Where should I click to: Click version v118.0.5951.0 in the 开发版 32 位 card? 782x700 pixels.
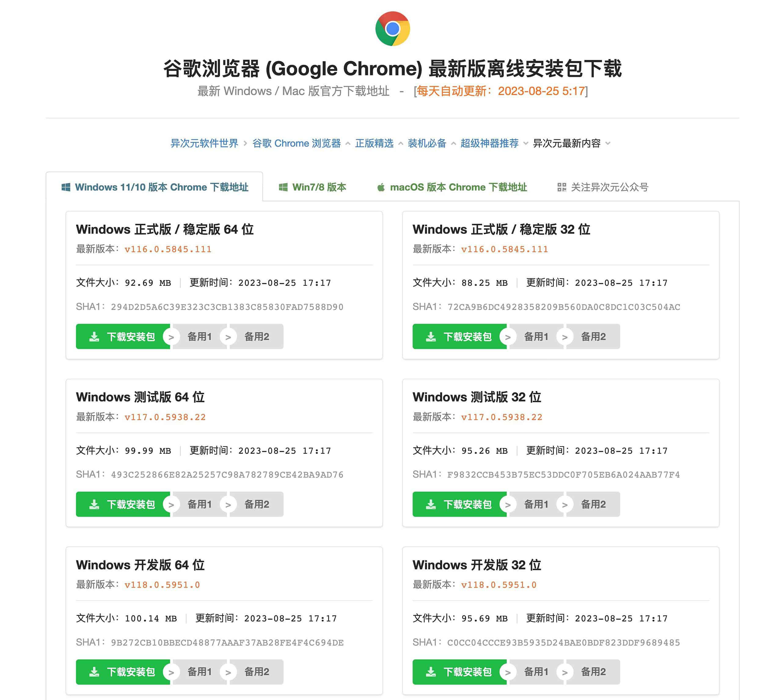tap(499, 585)
